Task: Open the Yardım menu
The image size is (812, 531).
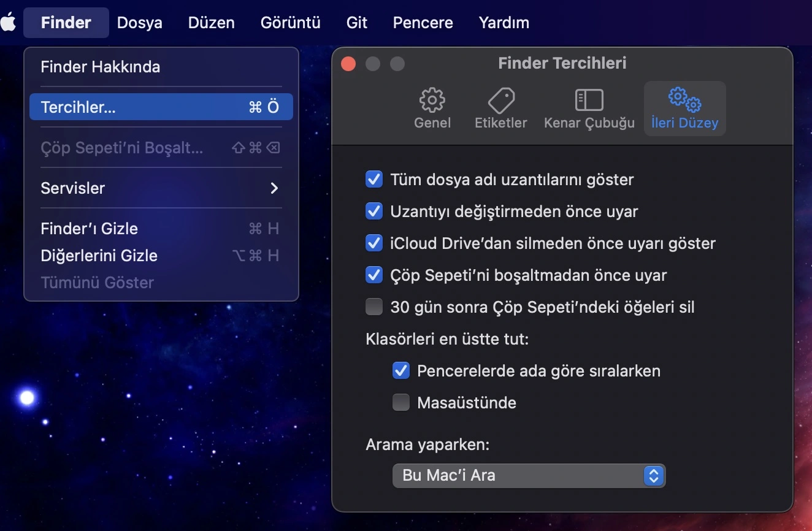Action: (504, 23)
